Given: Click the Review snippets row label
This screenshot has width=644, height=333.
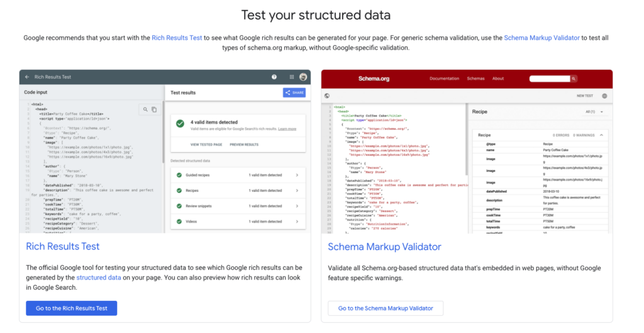Looking at the screenshot, I should 199,206.
